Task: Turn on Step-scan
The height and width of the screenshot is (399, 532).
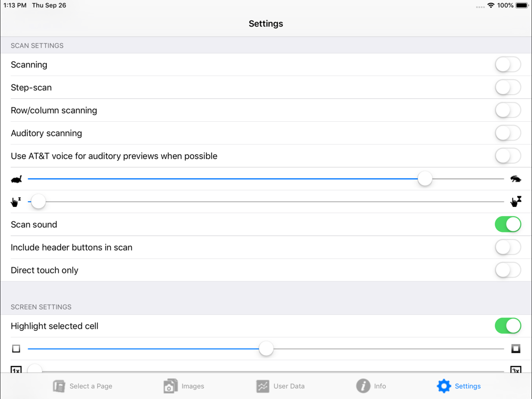Action: (508, 88)
